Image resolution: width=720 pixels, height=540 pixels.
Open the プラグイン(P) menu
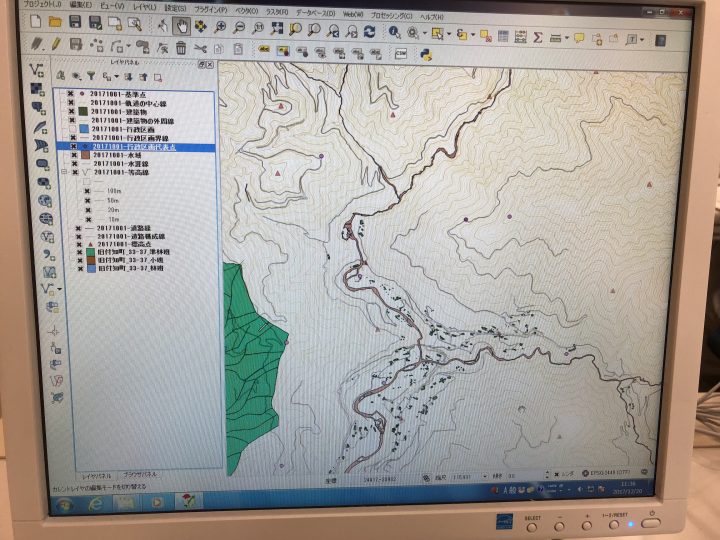coord(210,9)
